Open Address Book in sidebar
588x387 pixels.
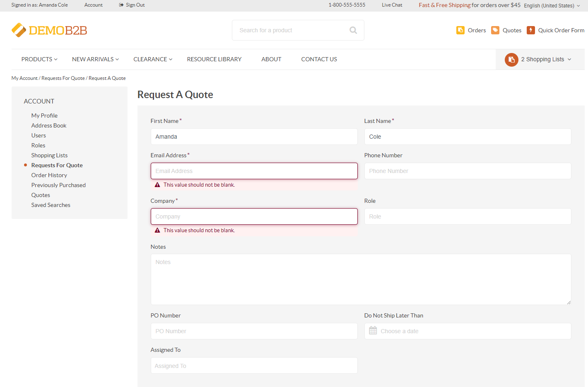[49, 125]
